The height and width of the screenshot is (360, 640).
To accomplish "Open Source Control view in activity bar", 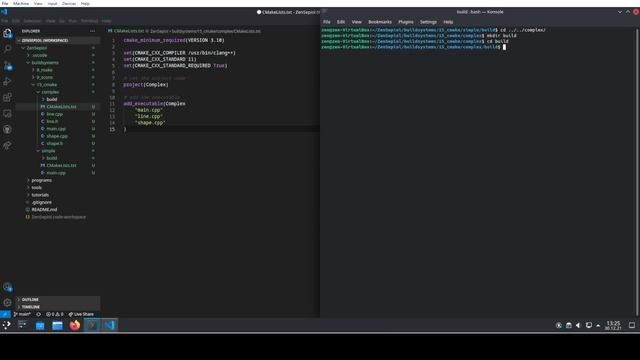I will click(x=7, y=65).
